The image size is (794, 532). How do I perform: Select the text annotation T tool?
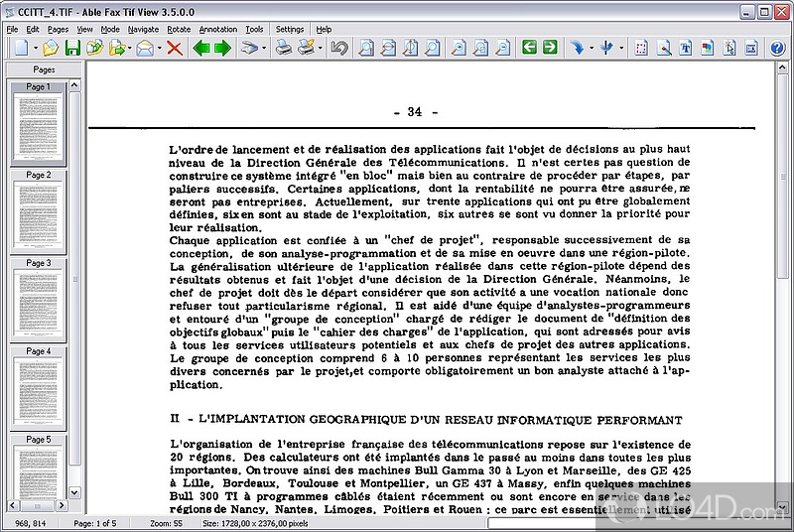pos(685,48)
